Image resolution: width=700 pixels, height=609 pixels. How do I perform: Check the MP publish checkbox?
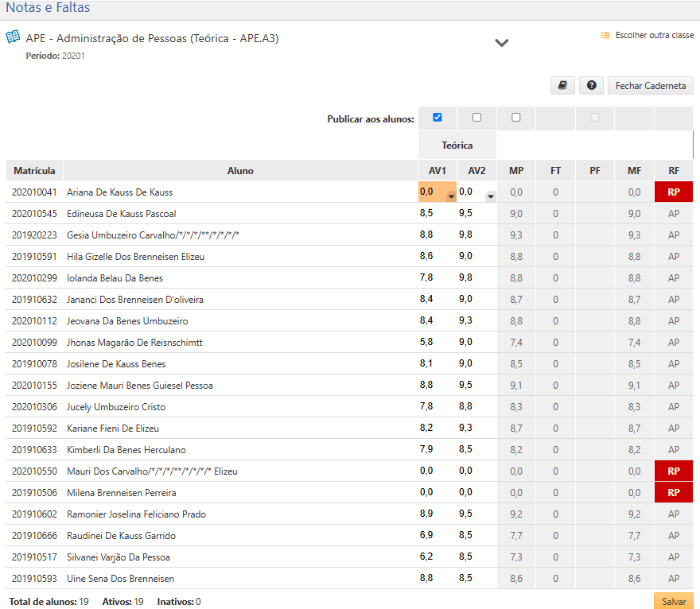pos(516,118)
